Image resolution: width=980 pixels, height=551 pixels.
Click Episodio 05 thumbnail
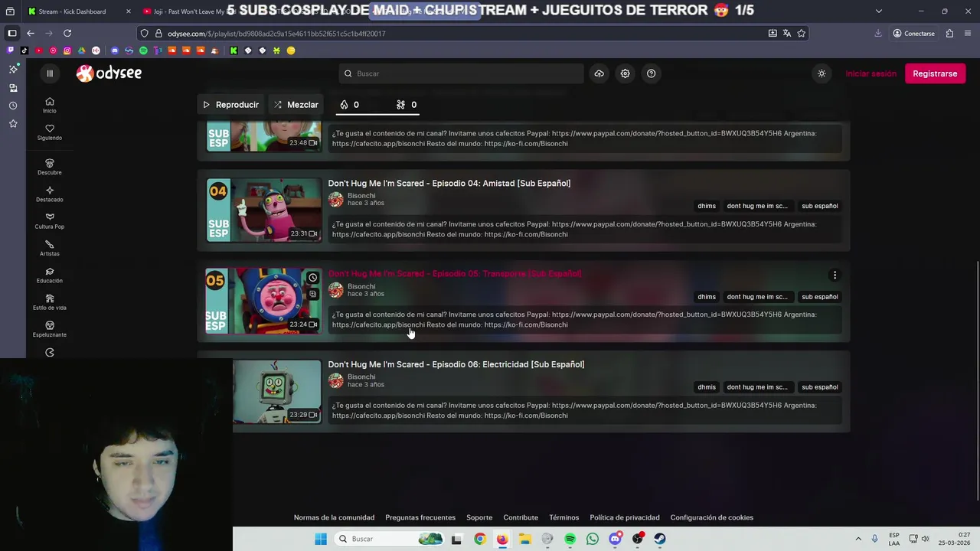tap(264, 300)
